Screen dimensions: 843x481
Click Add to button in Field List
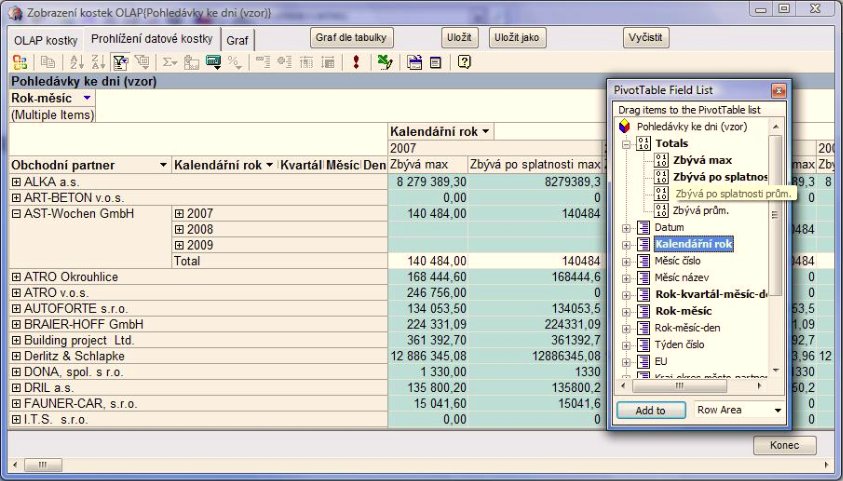click(651, 410)
